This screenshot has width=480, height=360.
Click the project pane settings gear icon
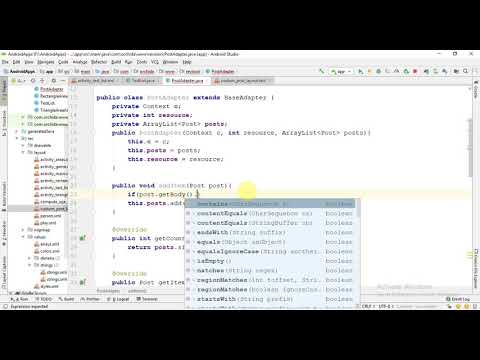[54, 81]
